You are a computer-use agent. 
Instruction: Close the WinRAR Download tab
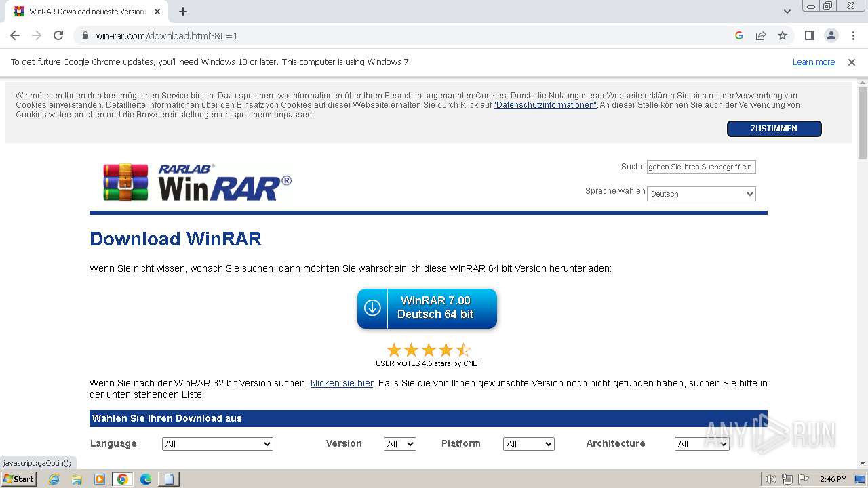tap(157, 12)
